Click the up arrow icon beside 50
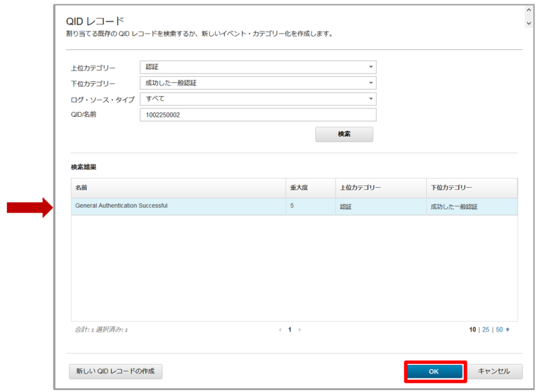 (507, 330)
